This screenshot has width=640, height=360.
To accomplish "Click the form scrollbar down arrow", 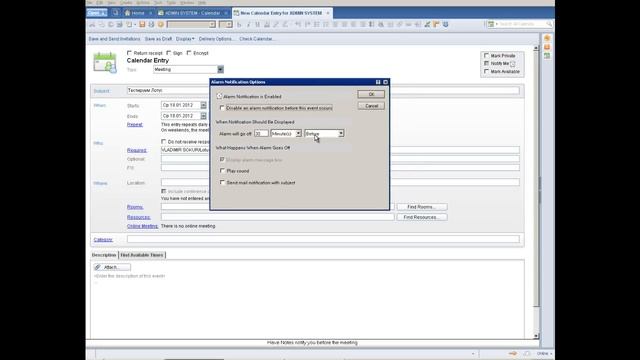I will [536, 336].
